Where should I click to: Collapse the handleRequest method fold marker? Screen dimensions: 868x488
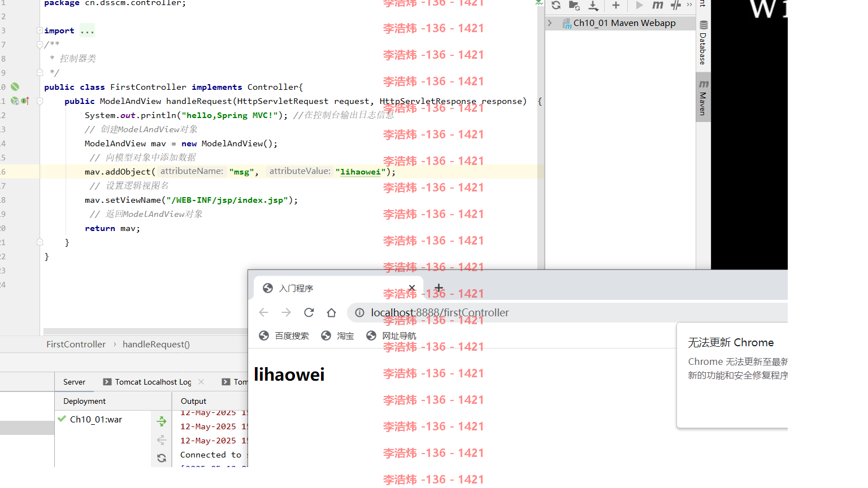point(40,101)
